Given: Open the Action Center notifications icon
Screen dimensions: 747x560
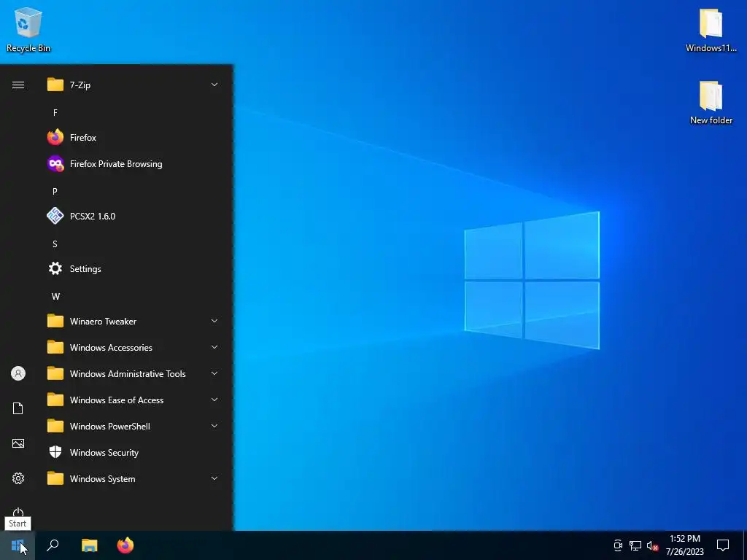Looking at the screenshot, I should click(x=723, y=545).
